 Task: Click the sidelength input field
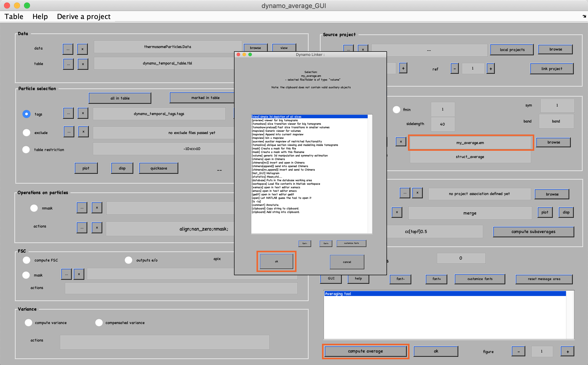point(442,124)
